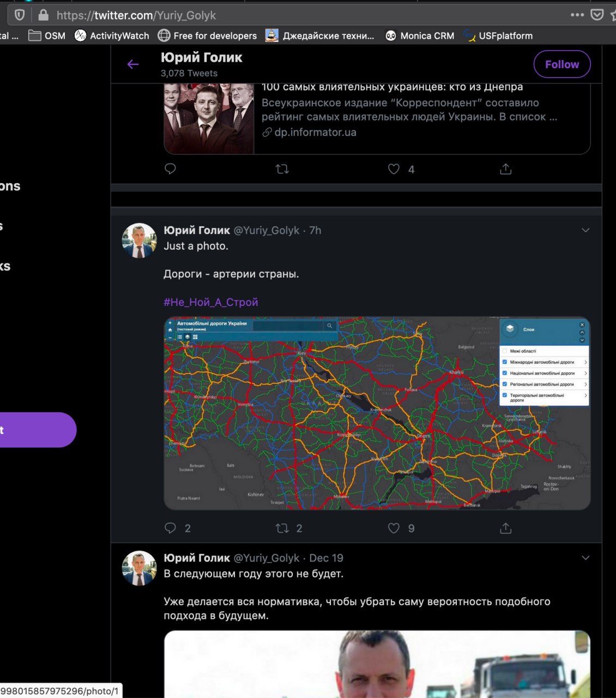Click the Zelensky article card thumbnail

[209, 119]
